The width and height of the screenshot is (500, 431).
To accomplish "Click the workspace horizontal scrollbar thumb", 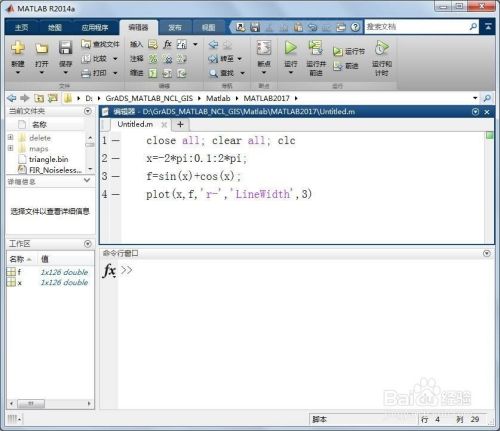I will pyautogui.click(x=31, y=404).
